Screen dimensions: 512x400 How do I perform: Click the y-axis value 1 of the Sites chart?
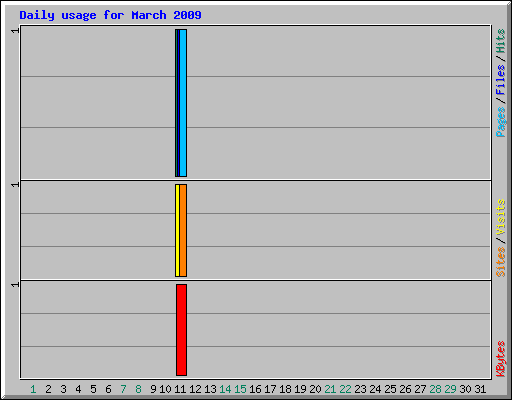point(15,185)
